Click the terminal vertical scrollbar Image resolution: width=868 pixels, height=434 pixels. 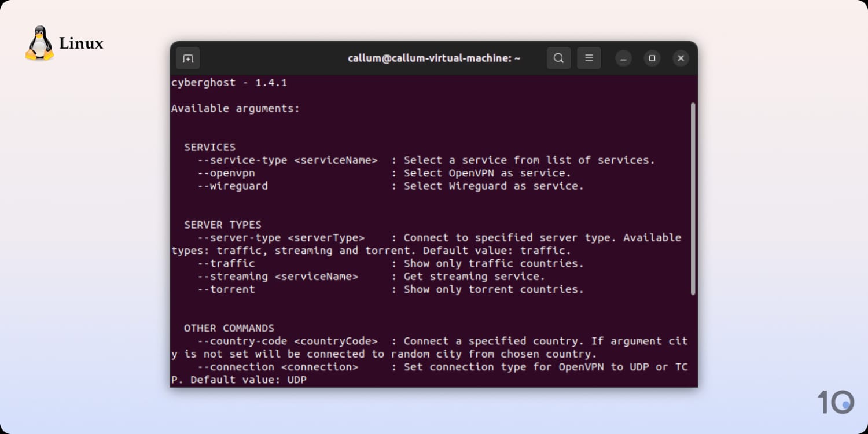pos(693,198)
